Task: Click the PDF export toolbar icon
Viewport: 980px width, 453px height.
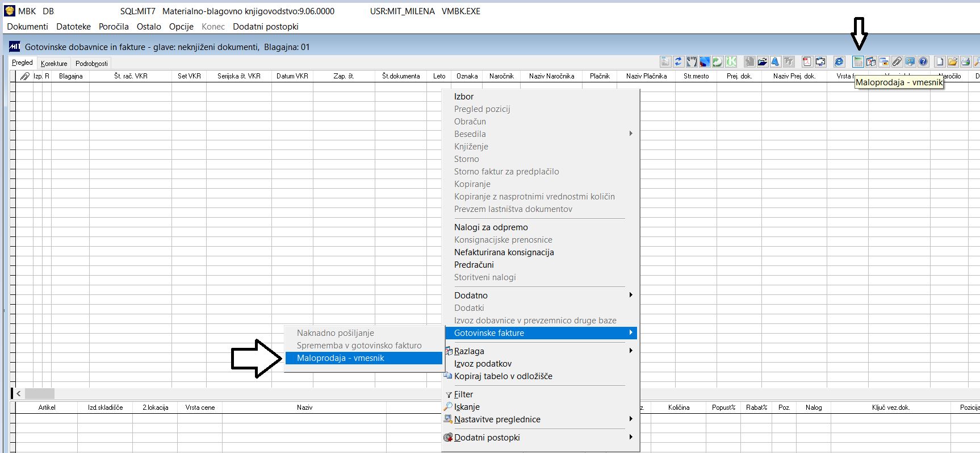Action: click(807, 61)
